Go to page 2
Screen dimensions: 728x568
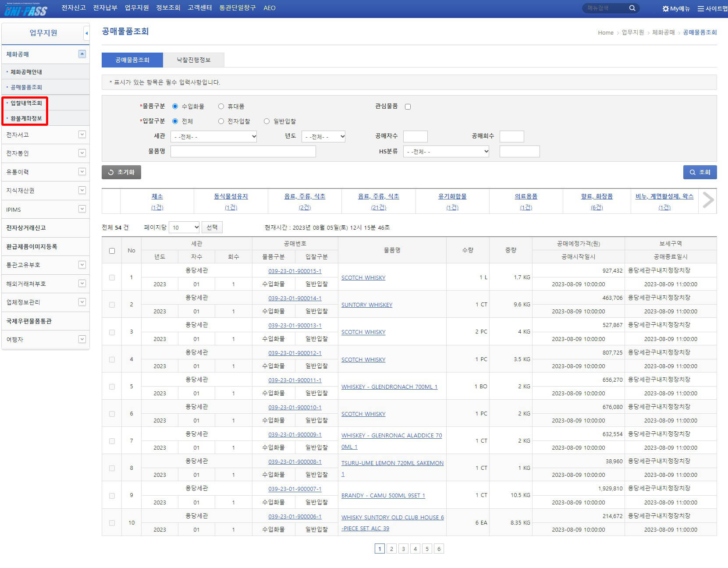(x=391, y=549)
